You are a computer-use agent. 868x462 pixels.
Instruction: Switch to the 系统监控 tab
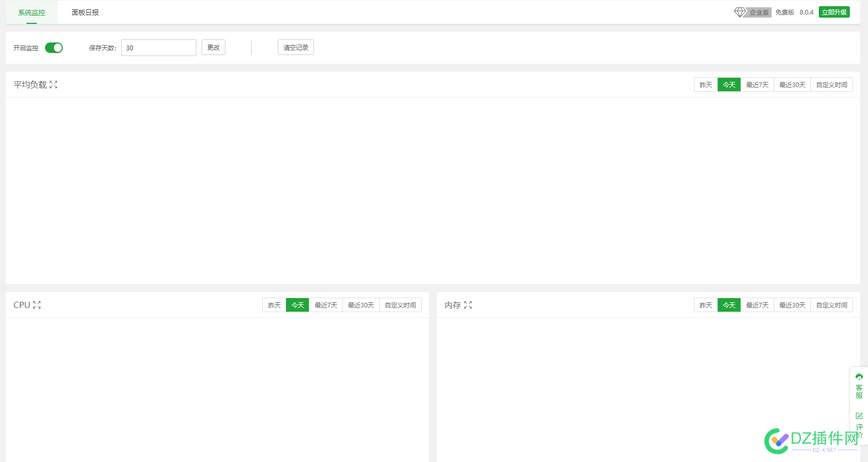[x=32, y=12]
